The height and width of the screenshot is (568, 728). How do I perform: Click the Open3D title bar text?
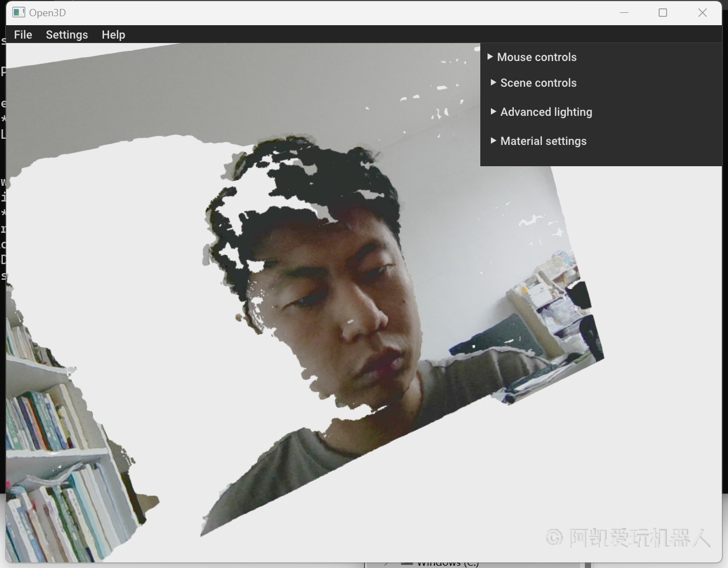pos(48,12)
